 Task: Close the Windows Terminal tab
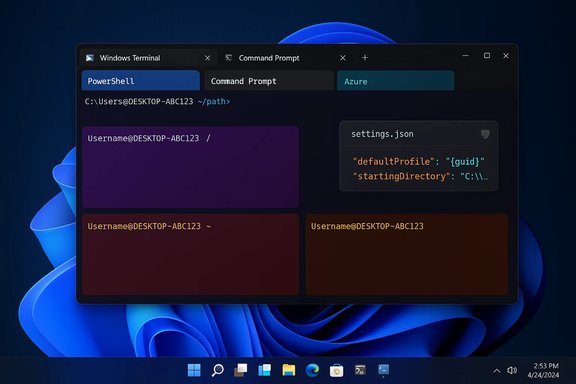[208, 58]
